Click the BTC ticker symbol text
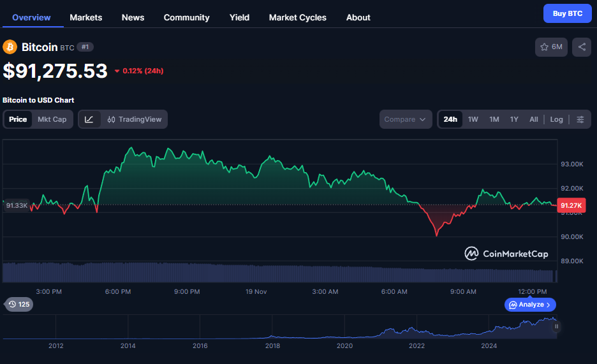The width and height of the screenshot is (597, 364). click(67, 48)
